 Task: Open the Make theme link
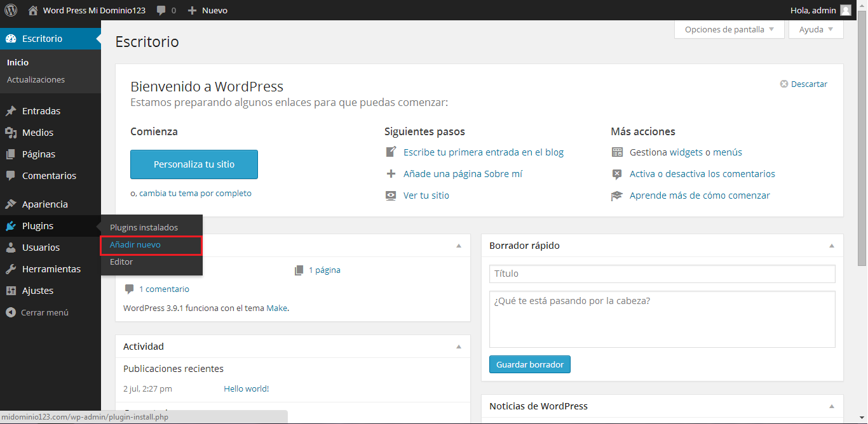276,308
